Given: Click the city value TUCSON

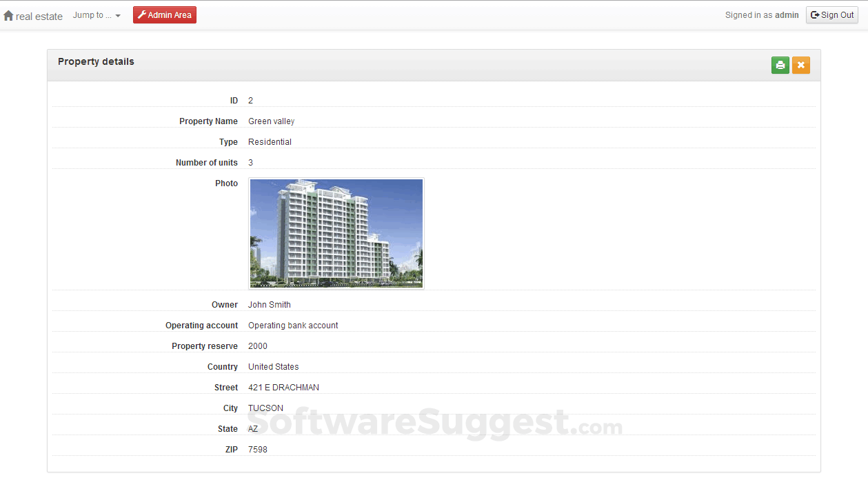Looking at the screenshot, I should 265,408.
